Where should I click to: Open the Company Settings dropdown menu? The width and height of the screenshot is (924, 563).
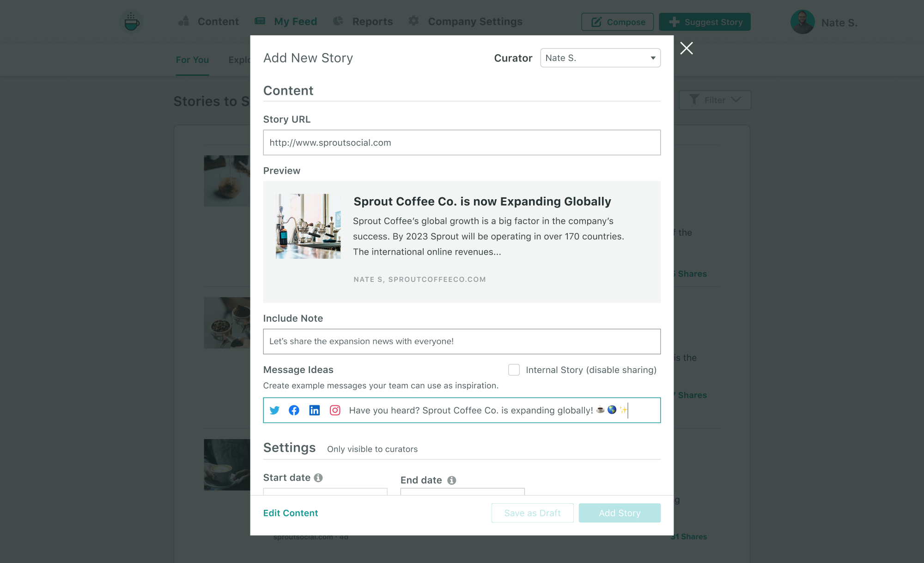point(474,21)
